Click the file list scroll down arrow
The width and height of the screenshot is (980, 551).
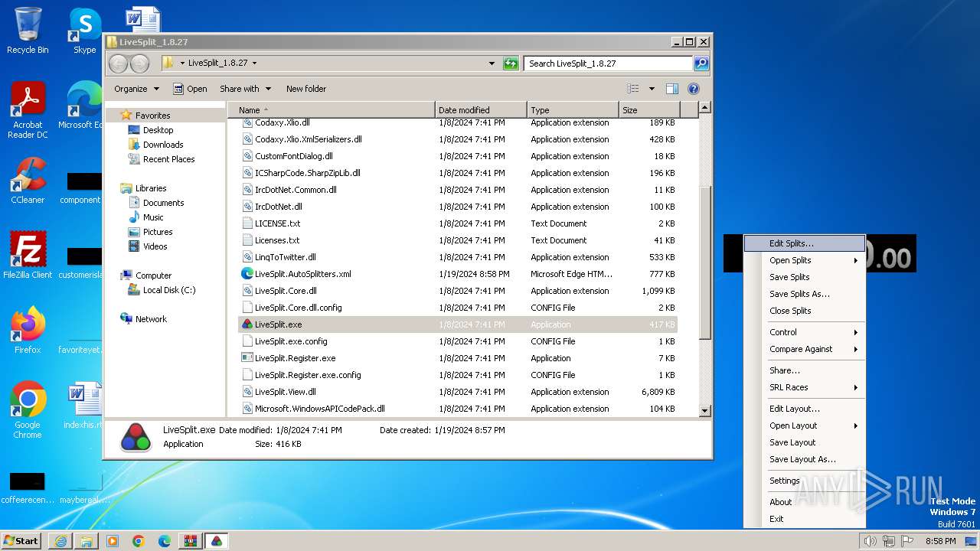[705, 411]
